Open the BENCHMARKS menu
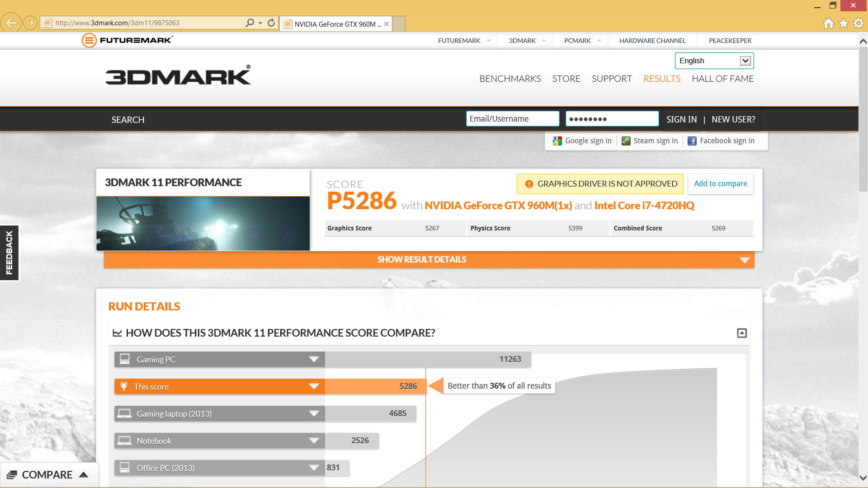This screenshot has height=488, width=868. [510, 79]
